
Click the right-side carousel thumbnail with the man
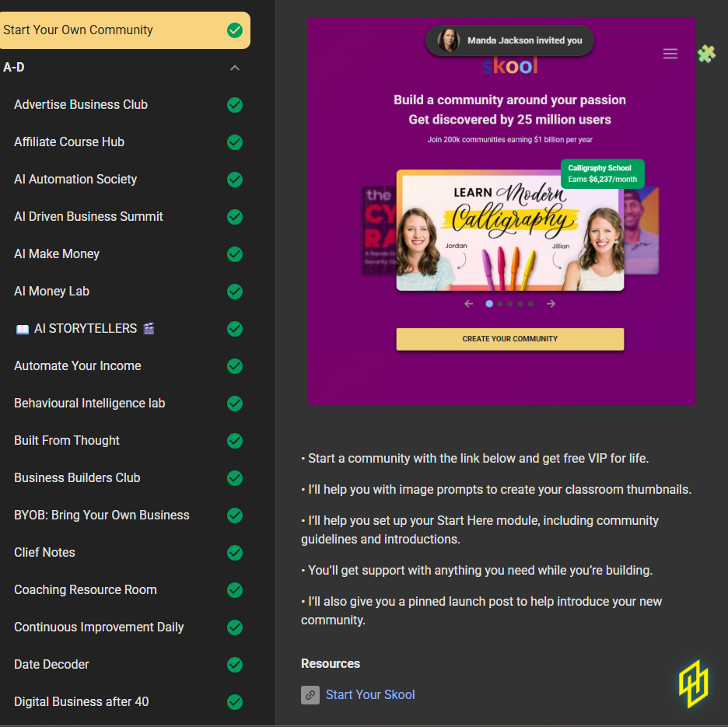tap(642, 231)
